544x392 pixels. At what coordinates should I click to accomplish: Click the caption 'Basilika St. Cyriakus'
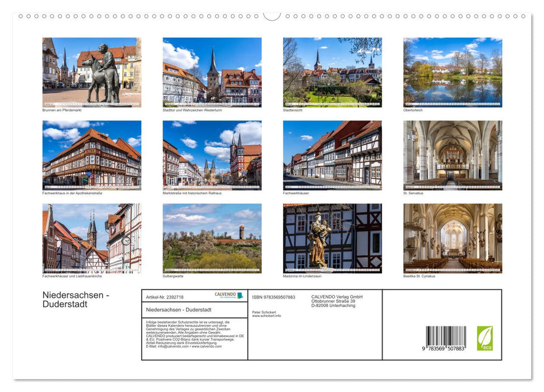click(x=419, y=277)
